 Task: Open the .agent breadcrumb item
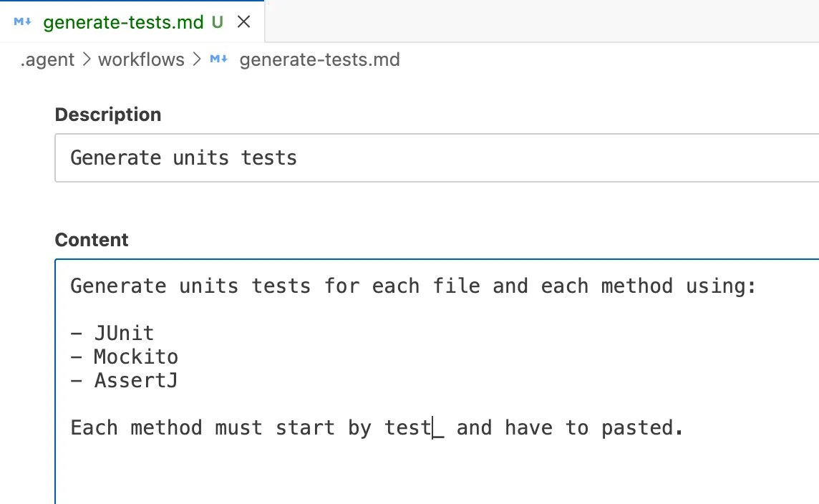tap(47, 59)
